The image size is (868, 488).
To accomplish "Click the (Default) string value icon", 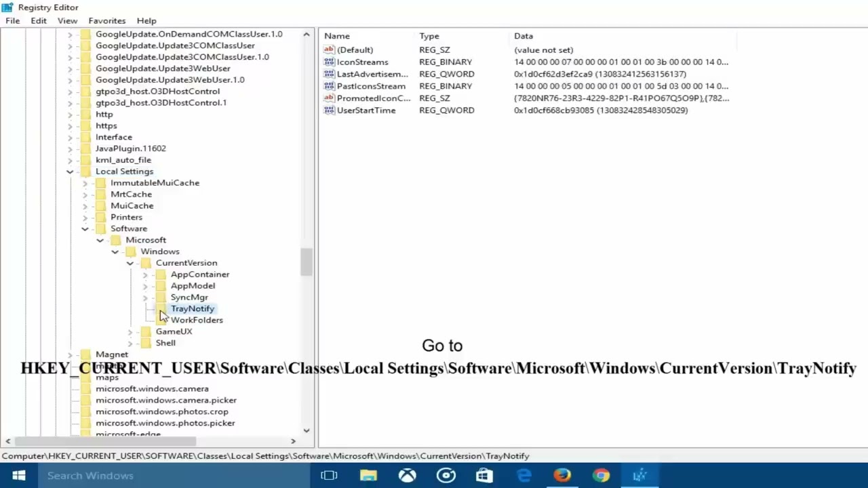I will 329,49.
